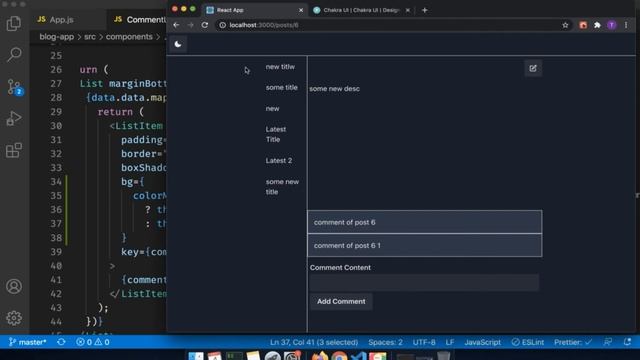
Task: Click the Prettier status item
Action: 573,342
